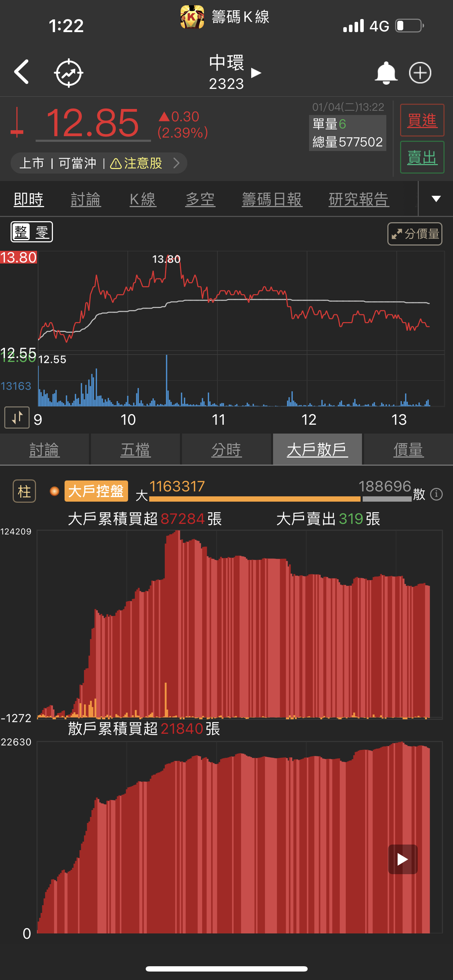Tap the 籌碼K線 app logo icon
The image size is (453, 980).
coord(192,17)
